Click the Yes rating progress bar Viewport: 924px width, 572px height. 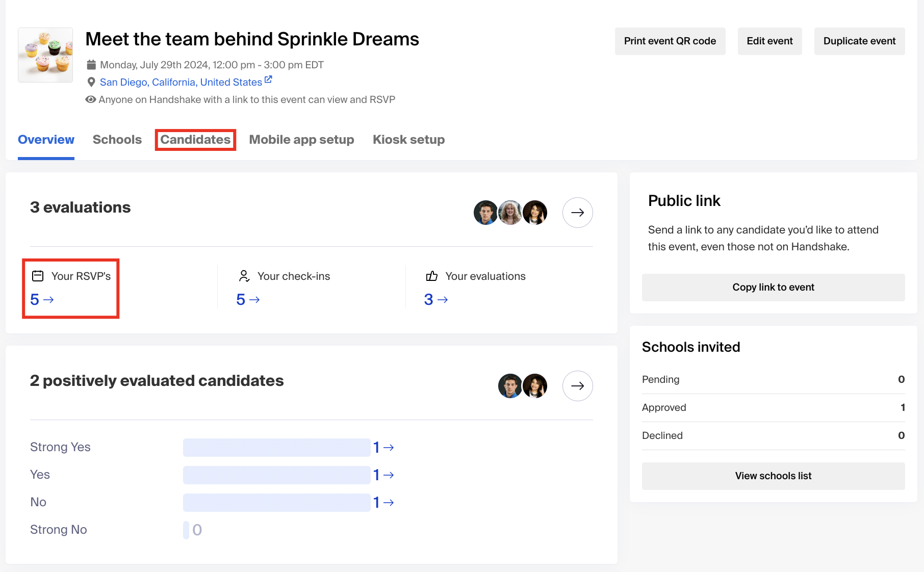(276, 475)
